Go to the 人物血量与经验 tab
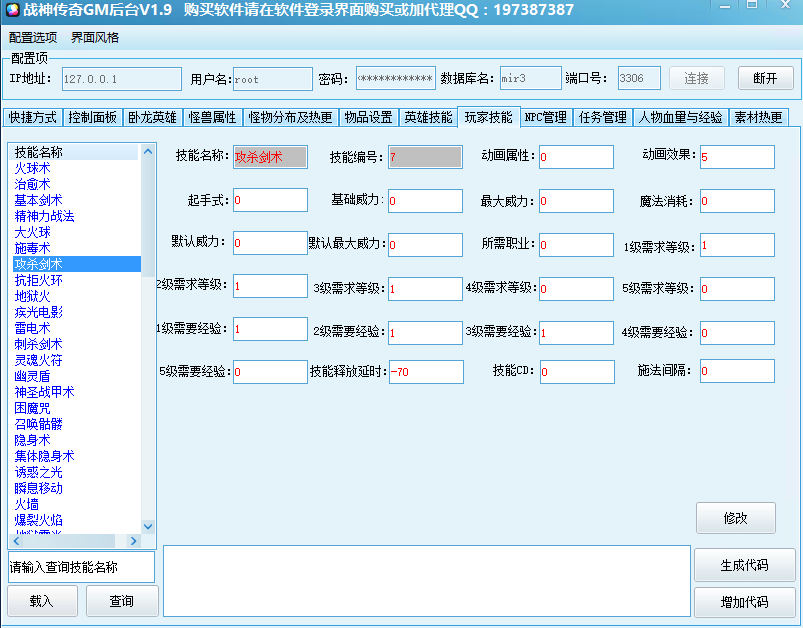The width and height of the screenshot is (803, 628). [681, 117]
